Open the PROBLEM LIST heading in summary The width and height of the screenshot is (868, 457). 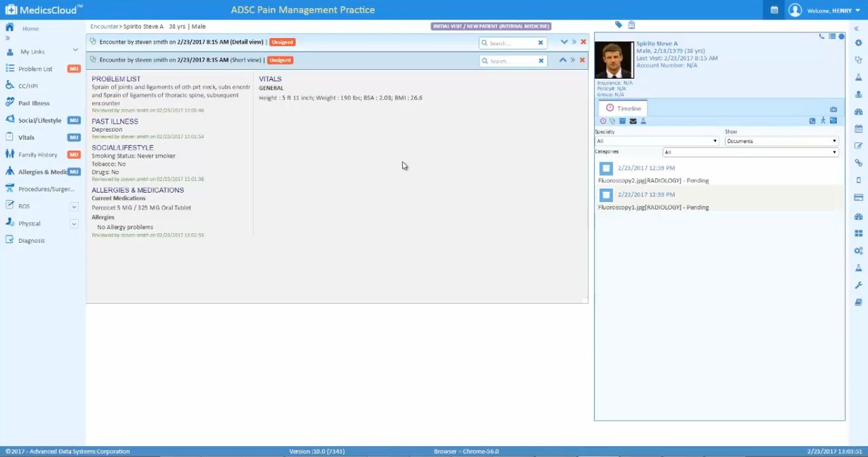coord(116,79)
